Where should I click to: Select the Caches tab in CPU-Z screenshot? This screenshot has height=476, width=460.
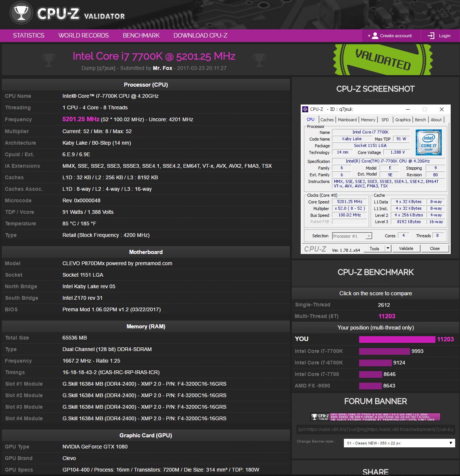pos(327,120)
